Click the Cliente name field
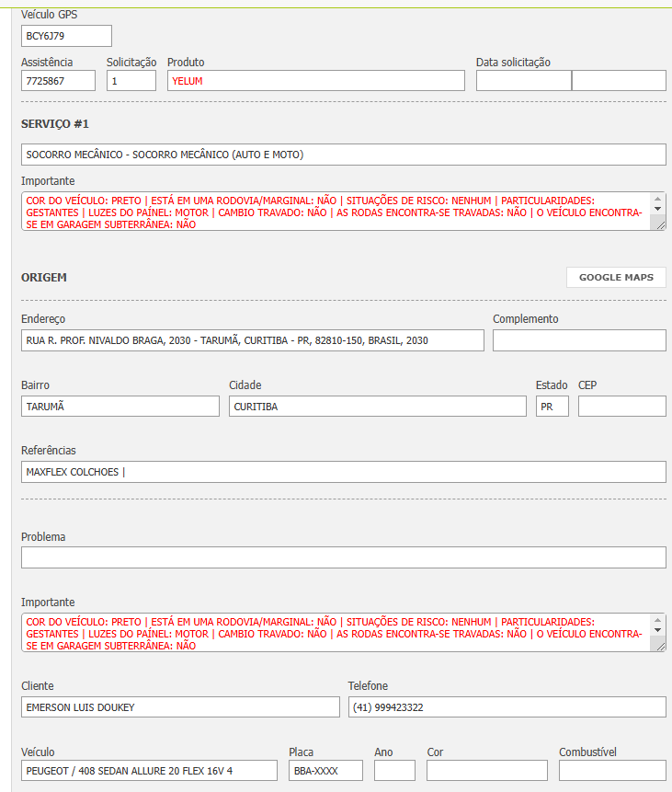The image size is (672, 792). (180, 706)
